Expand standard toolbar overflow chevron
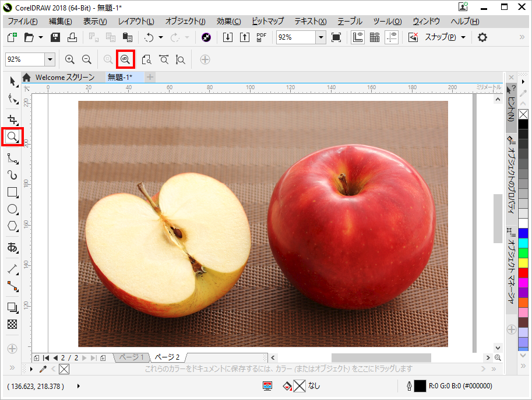 (522, 37)
